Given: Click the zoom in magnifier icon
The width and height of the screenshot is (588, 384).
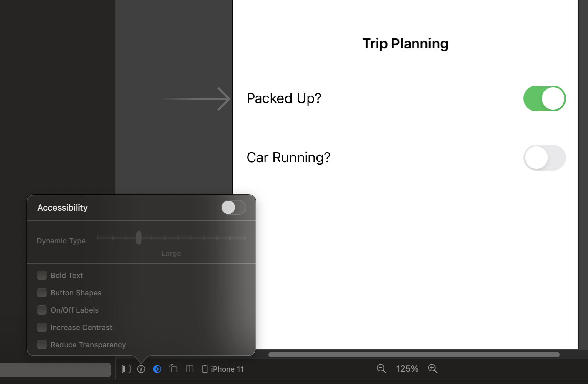Looking at the screenshot, I should pos(433,369).
